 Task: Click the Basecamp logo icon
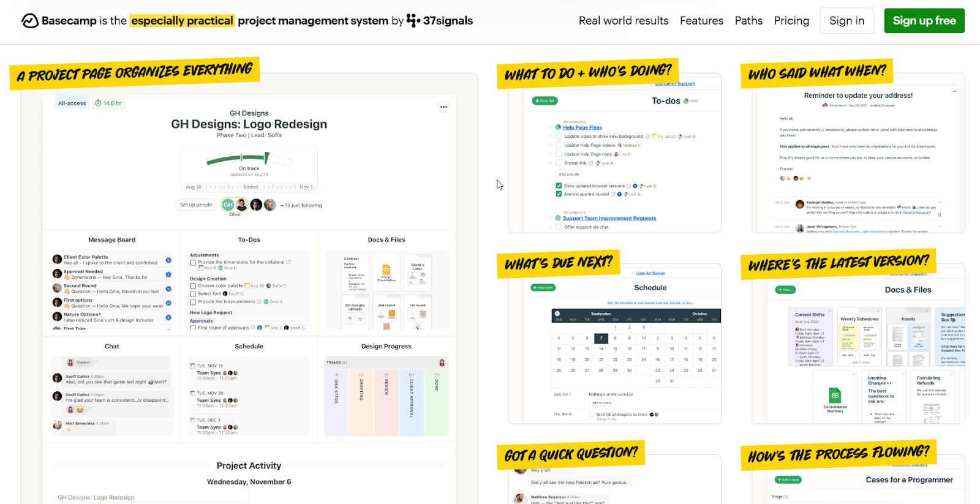tap(29, 21)
